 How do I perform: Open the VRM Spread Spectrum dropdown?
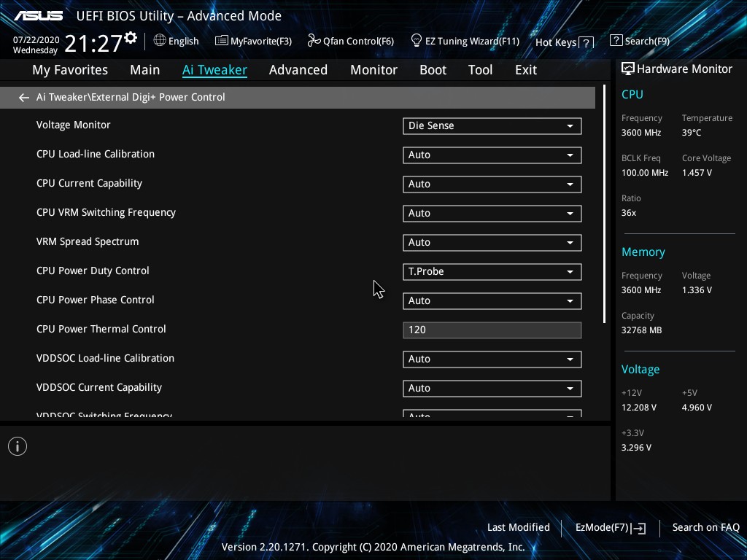click(x=492, y=243)
